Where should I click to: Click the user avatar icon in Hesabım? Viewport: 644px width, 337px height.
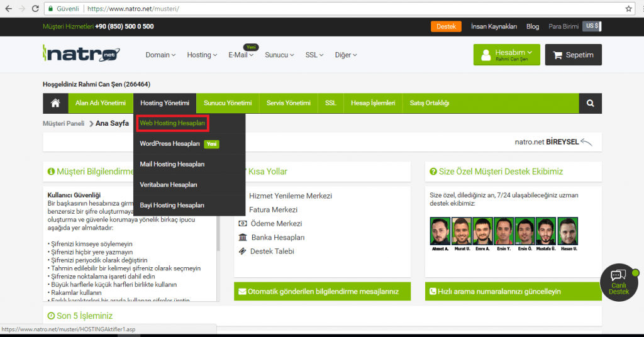(486, 55)
